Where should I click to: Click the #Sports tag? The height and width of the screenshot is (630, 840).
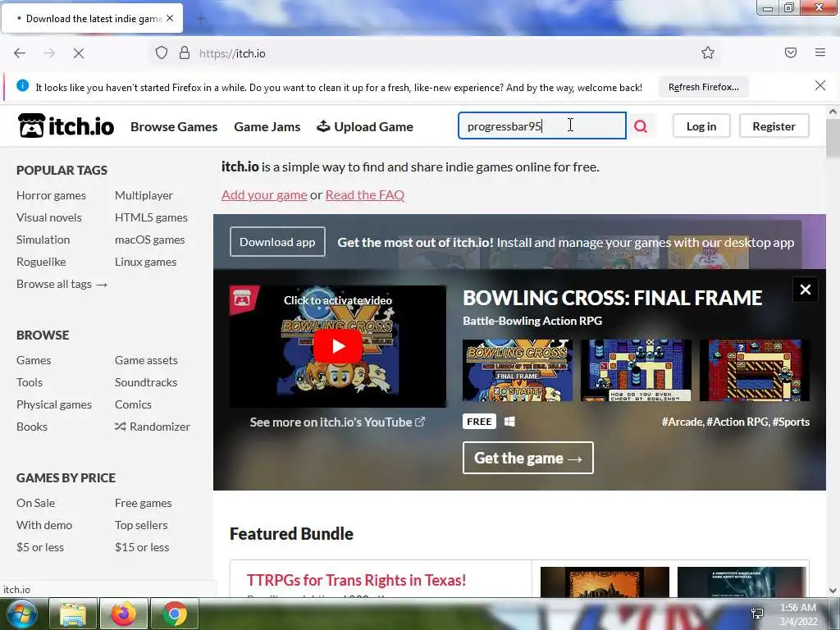(792, 422)
